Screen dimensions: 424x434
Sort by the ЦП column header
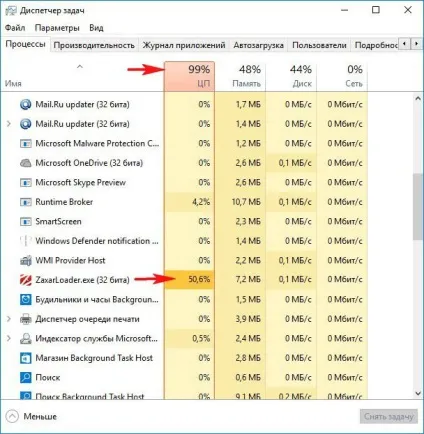click(189, 76)
